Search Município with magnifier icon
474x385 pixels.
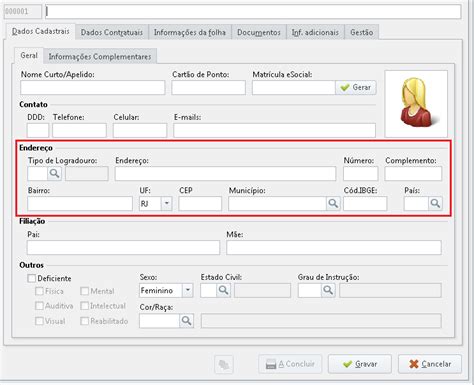[333, 203]
